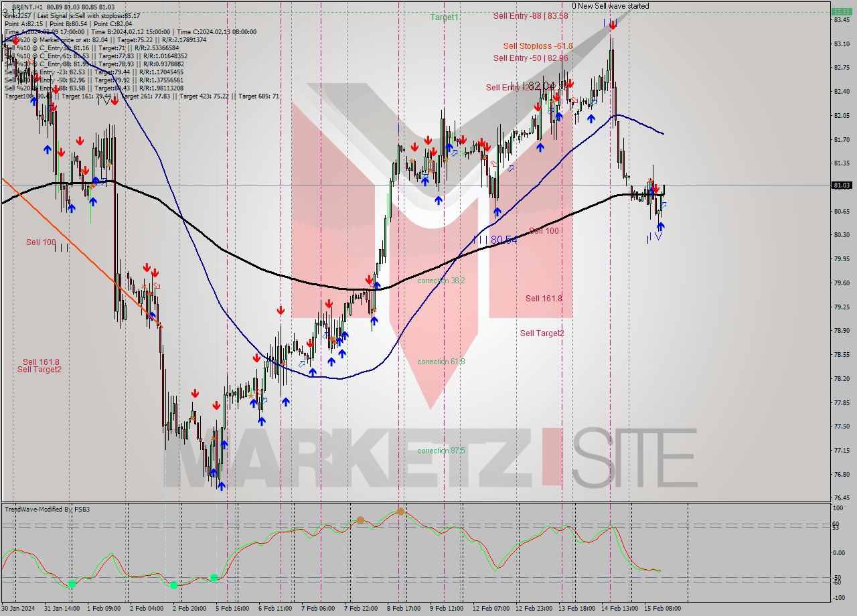The image size is (857, 616).
Task: Click the '2 Feb 04:00' time axis label
Action: 146,609
